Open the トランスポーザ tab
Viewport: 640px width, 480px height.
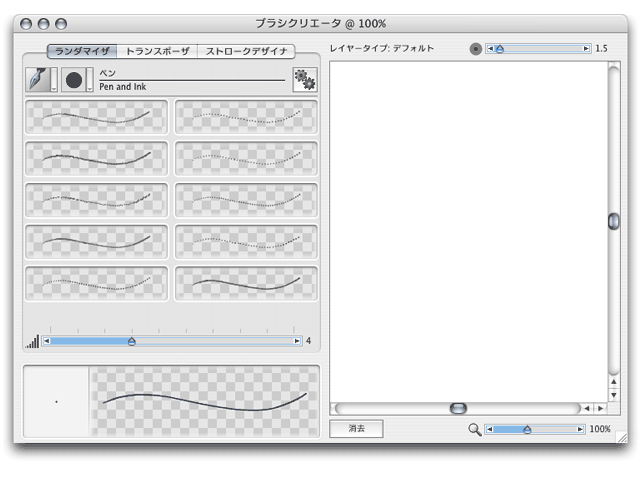[157, 51]
